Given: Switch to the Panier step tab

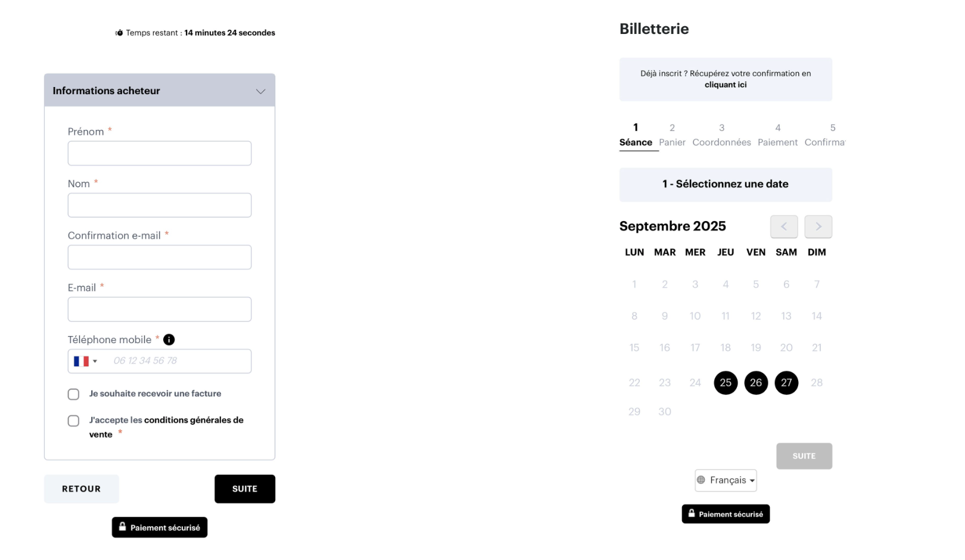Looking at the screenshot, I should point(672,136).
